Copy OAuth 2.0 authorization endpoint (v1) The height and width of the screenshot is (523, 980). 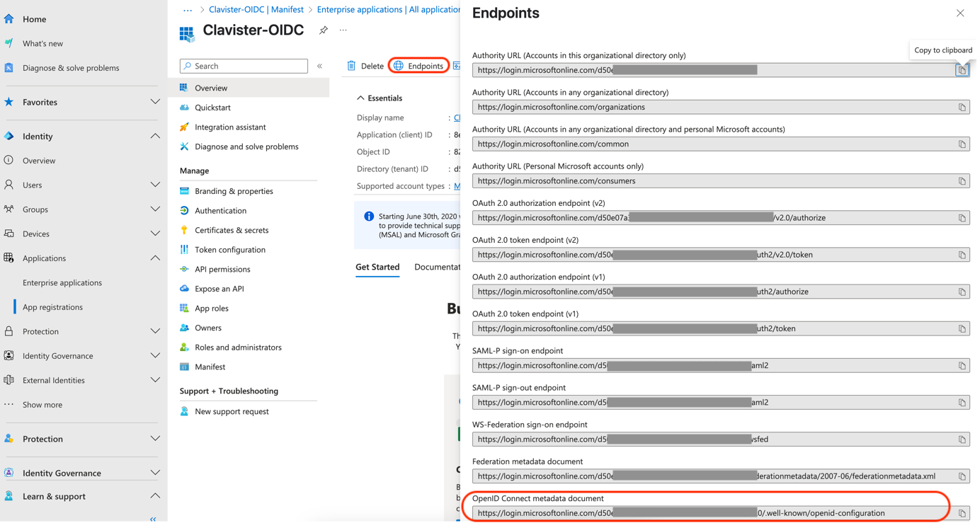[962, 292]
